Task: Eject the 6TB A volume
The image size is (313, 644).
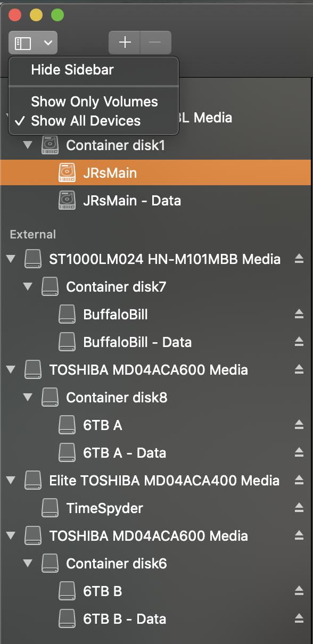Action: click(x=299, y=425)
